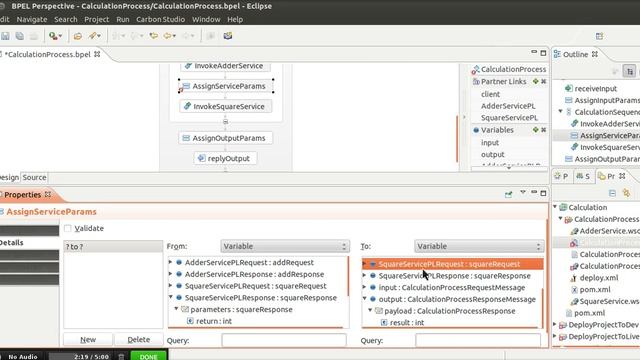The width and height of the screenshot is (640, 360).
Task: Open the Carbon Studio menu
Action: [160, 19]
